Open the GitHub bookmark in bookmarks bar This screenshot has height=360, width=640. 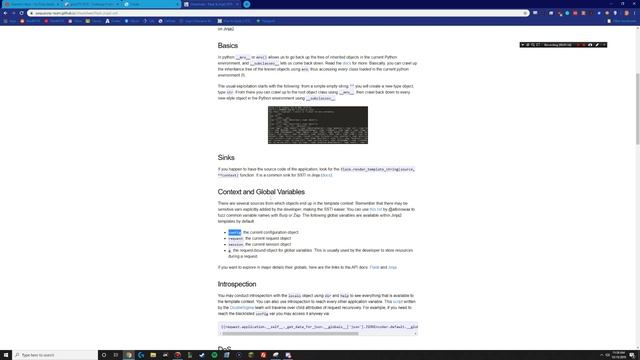(x=167, y=21)
